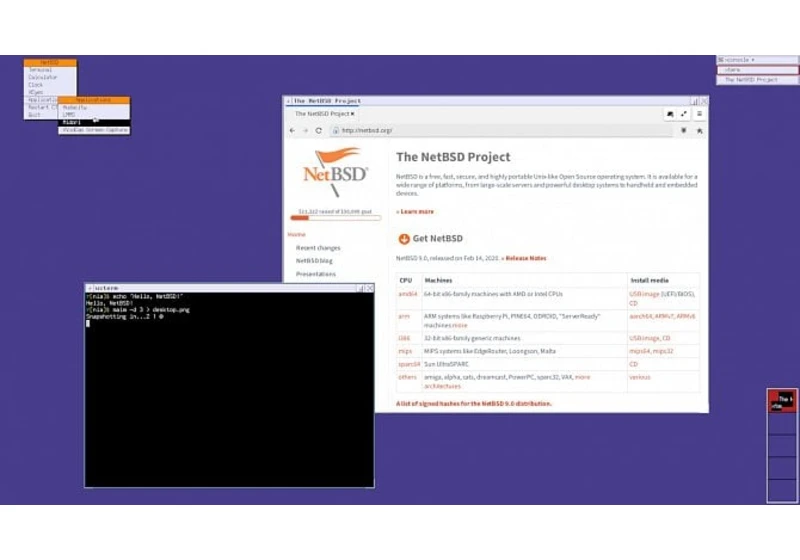Open the signed hashes list link

coord(473,404)
